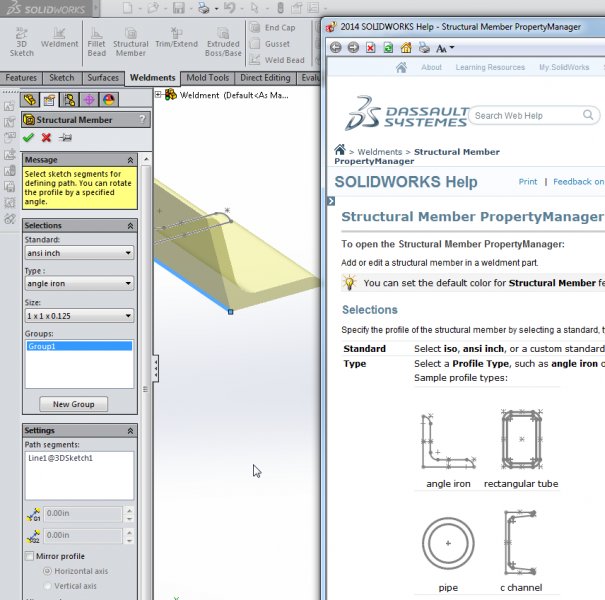The height and width of the screenshot is (600, 605).
Task: Click the Undo icon in title toolbar
Action: [230, 8]
